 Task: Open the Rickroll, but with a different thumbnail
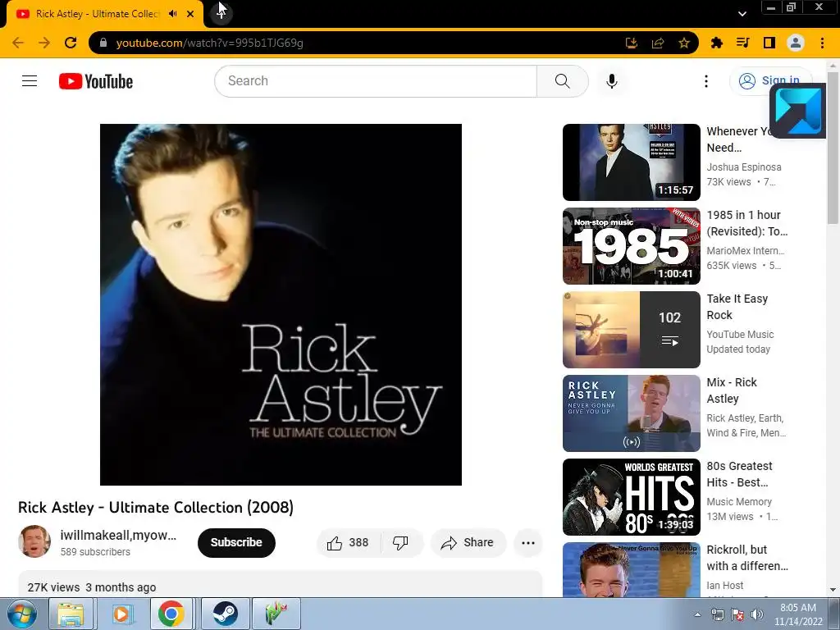tap(631, 569)
